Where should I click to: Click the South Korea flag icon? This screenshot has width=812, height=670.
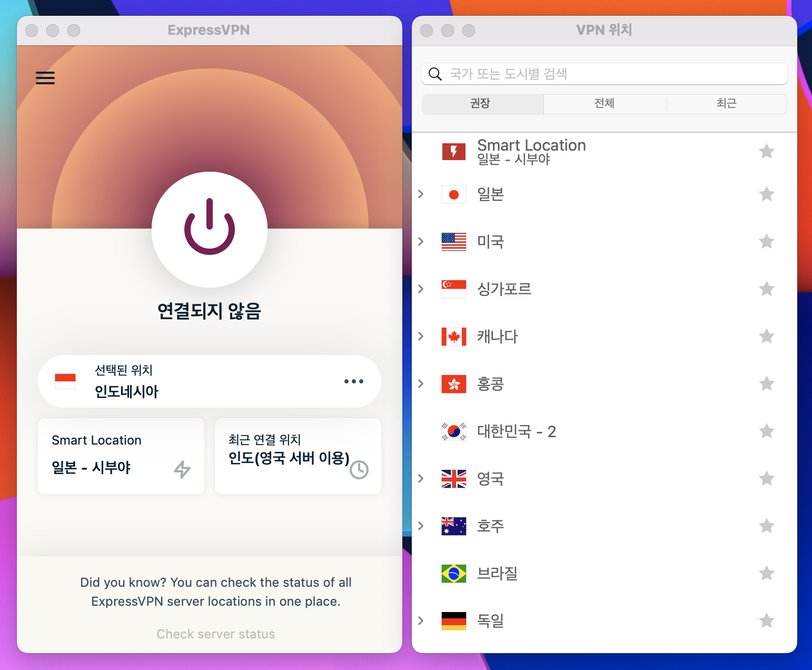pyautogui.click(x=454, y=431)
